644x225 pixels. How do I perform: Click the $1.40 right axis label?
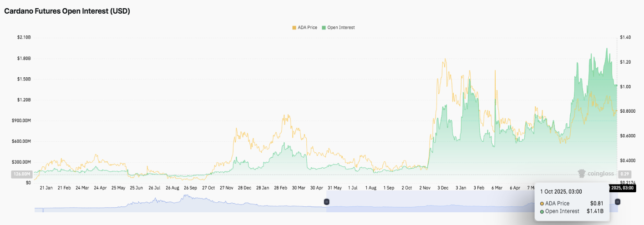(625, 37)
